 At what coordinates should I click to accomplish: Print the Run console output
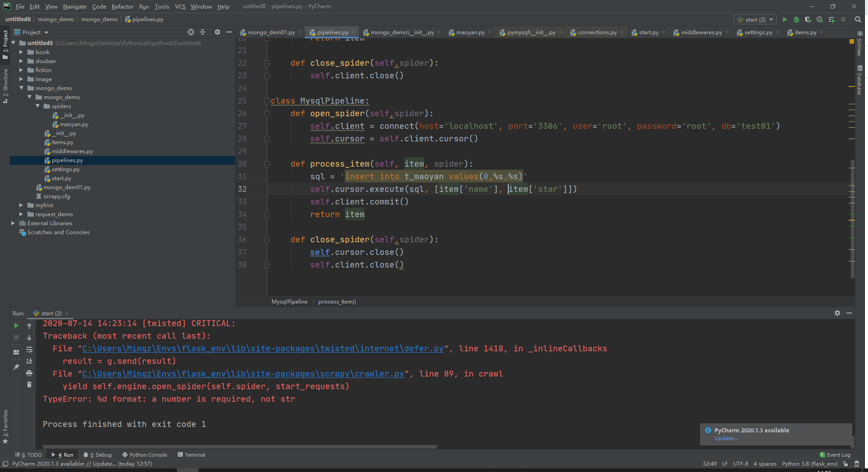point(29,373)
